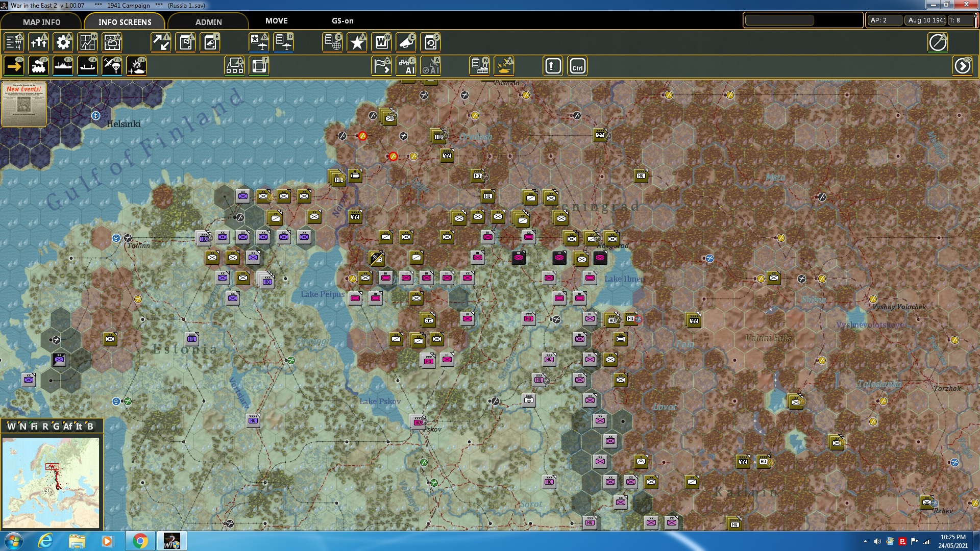
Task: Switch to the ADMIN tab
Action: (x=208, y=22)
